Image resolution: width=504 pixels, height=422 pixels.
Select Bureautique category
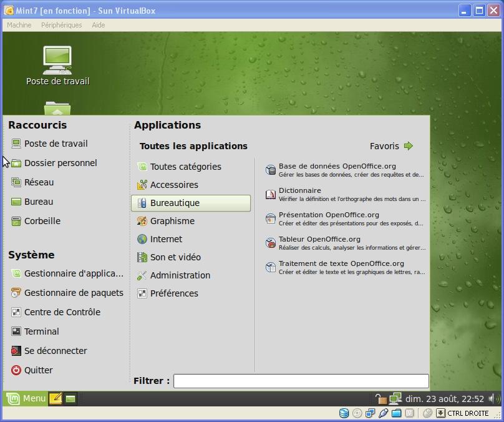click(x=191, y=203)
